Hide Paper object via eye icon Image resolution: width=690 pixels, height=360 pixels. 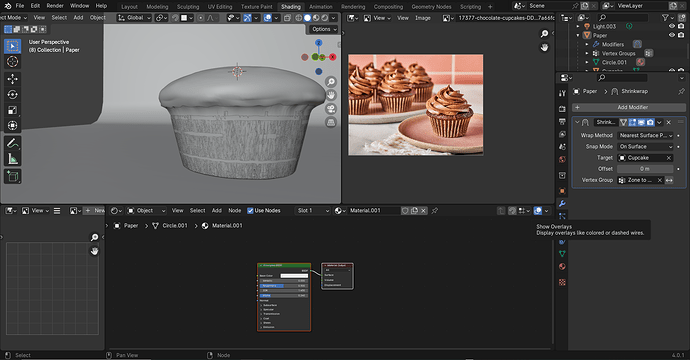pos(672,35)
